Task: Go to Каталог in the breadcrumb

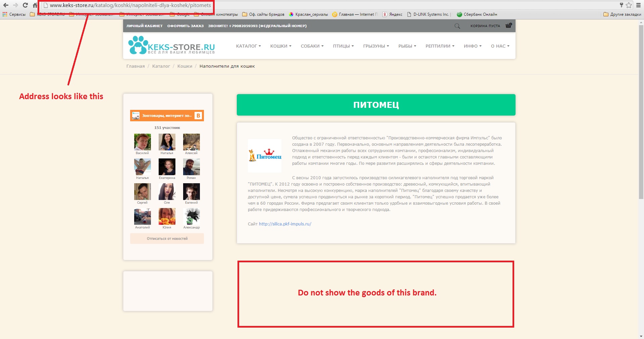Action: [161, 66]
